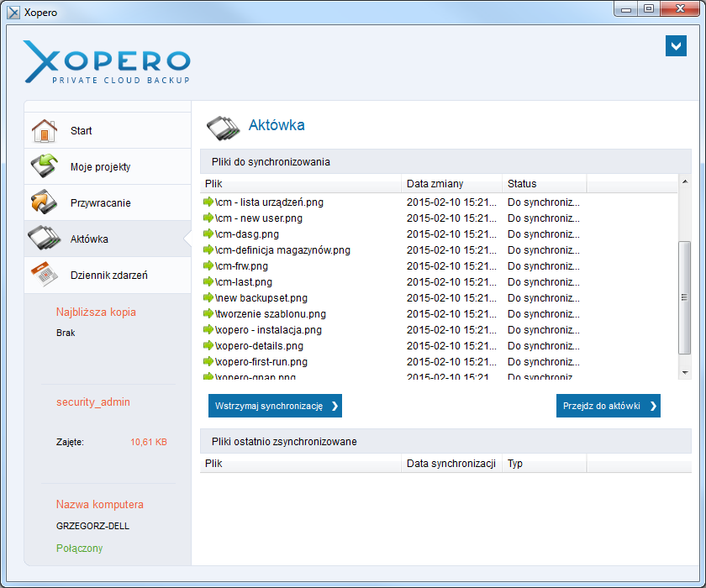Click the green arrow icon of xopero-details.png

tap(208, 345)
